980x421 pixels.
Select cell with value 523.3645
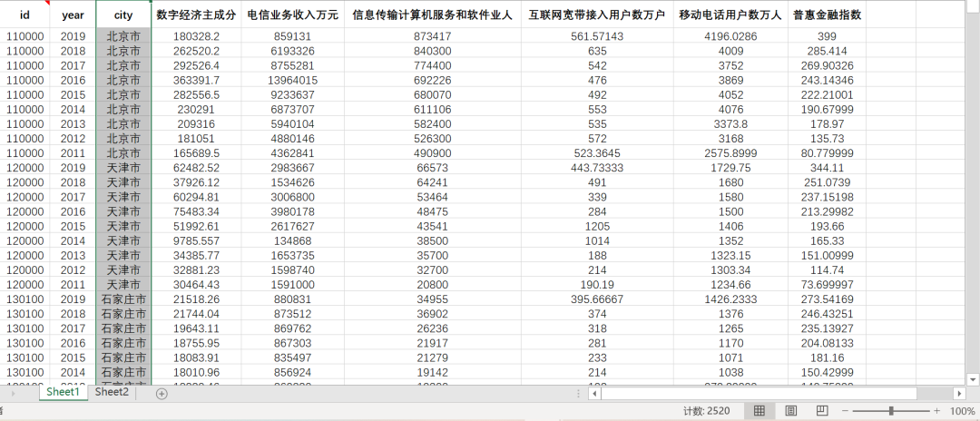click(597, 153)
